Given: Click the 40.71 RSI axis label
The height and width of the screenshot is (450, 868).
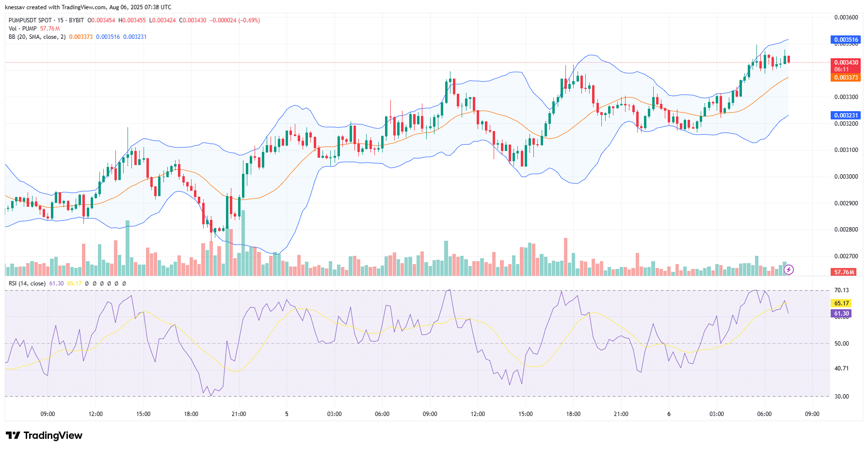Looking at the screenshot, I should (841, 368).
